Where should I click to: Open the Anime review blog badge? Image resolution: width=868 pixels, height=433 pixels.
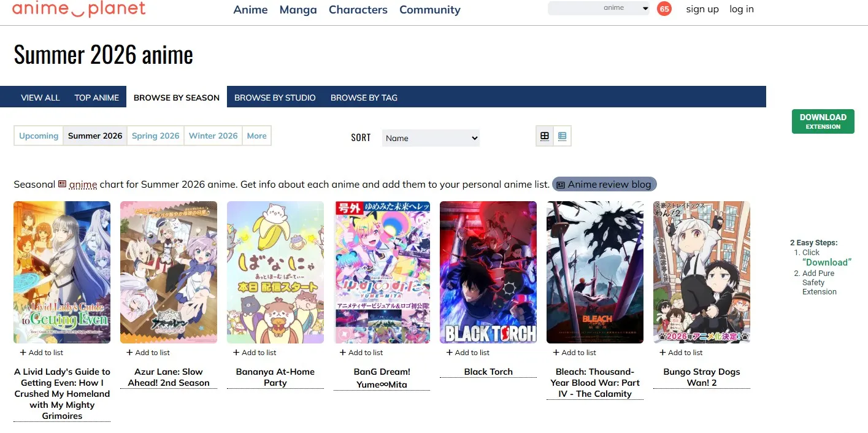[x=604, y=185]
